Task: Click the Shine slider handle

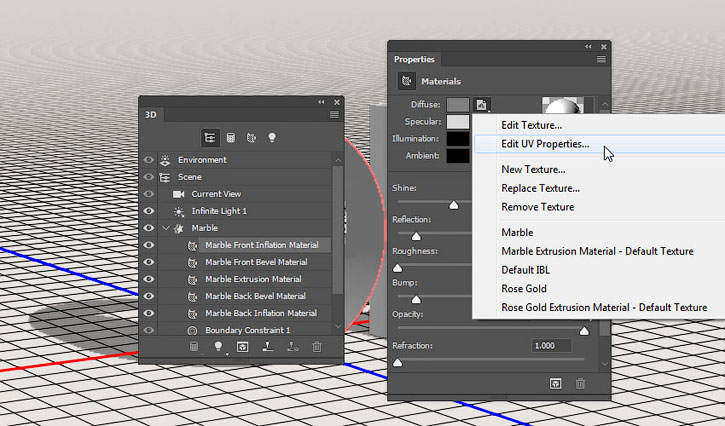Action: (x=454, y=205)
